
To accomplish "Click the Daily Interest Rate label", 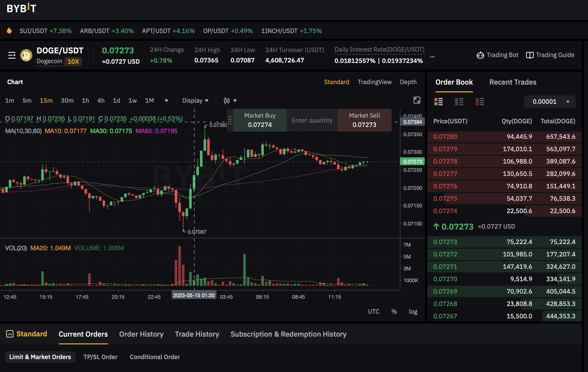I will point(379,50).
